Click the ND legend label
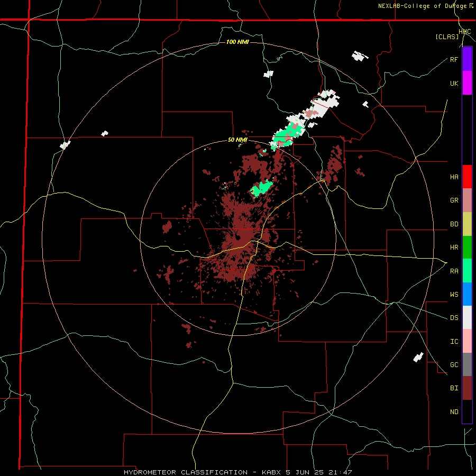This screenshot has height=476, width=476. tap(454, 412)
